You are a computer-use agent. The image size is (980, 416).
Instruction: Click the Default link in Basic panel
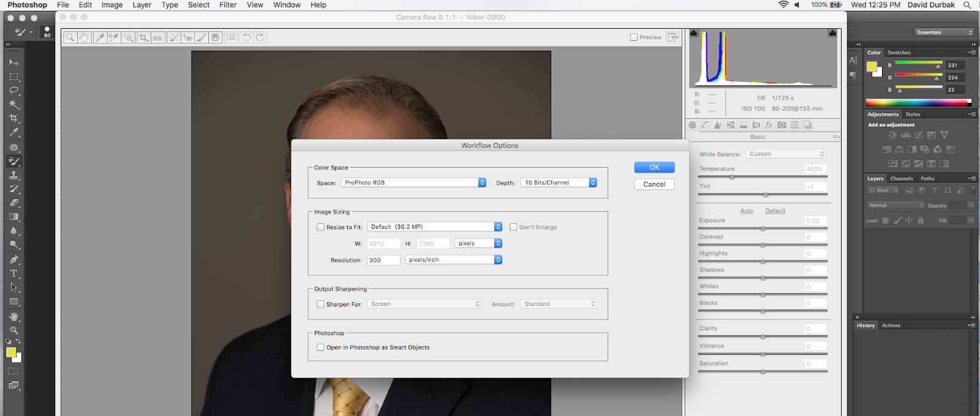tap(775, 211)
